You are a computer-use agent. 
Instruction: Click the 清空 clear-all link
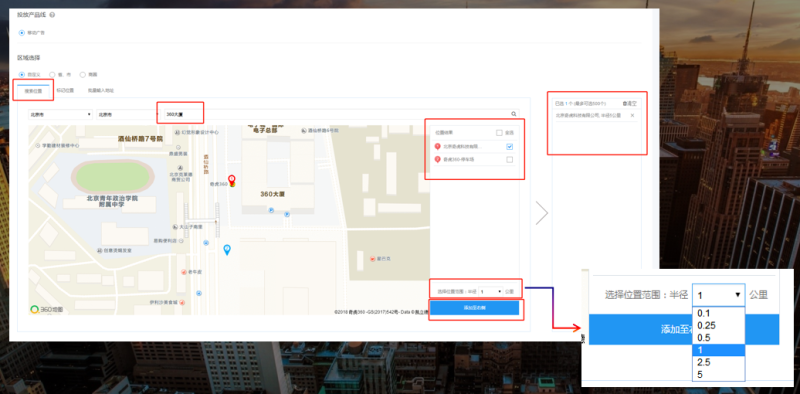click(x=630, y=104)
